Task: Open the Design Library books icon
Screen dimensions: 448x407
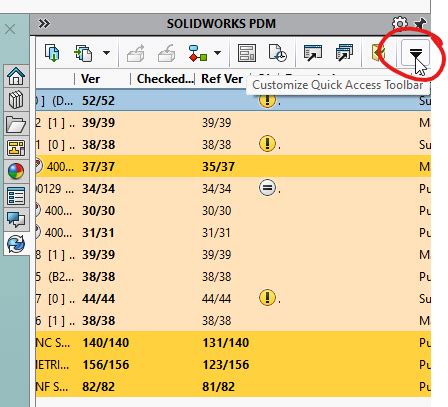Action: click(x=16, y=100)
